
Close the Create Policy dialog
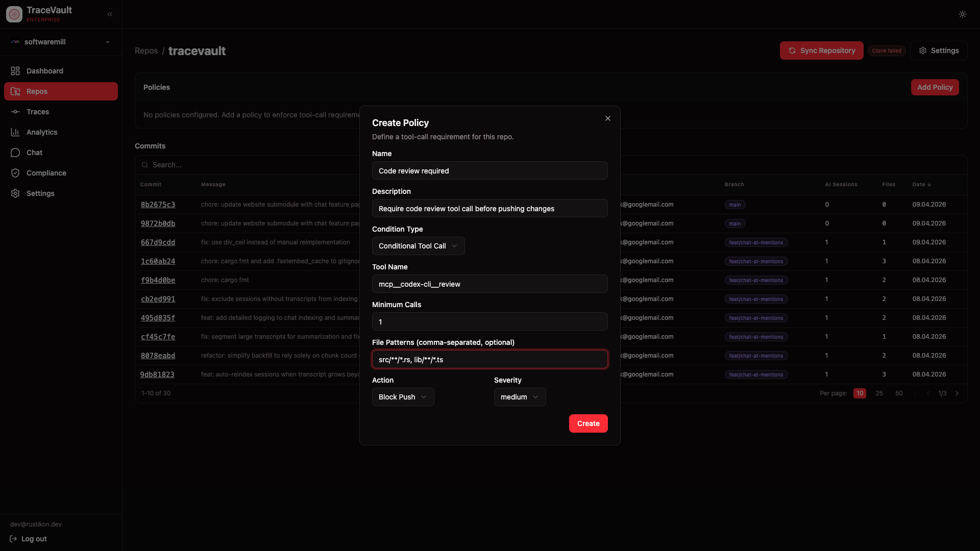pyautogui.click(x=607, y=118)
